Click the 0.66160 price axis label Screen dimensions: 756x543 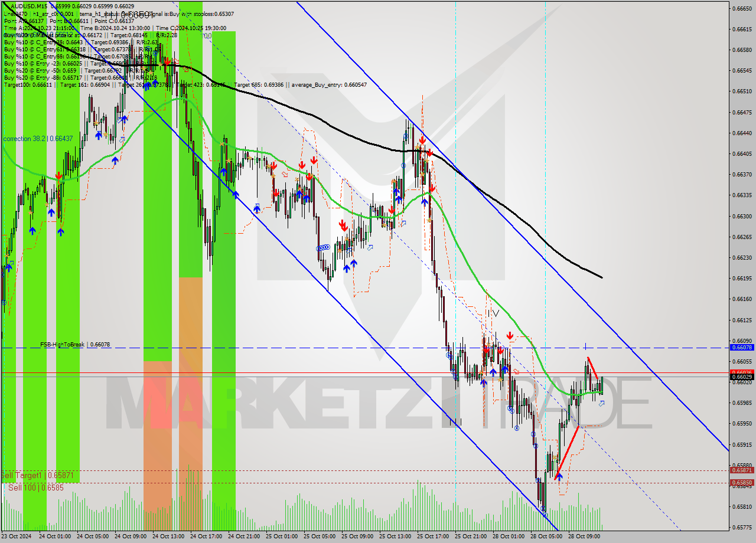[x=742, y=299]
